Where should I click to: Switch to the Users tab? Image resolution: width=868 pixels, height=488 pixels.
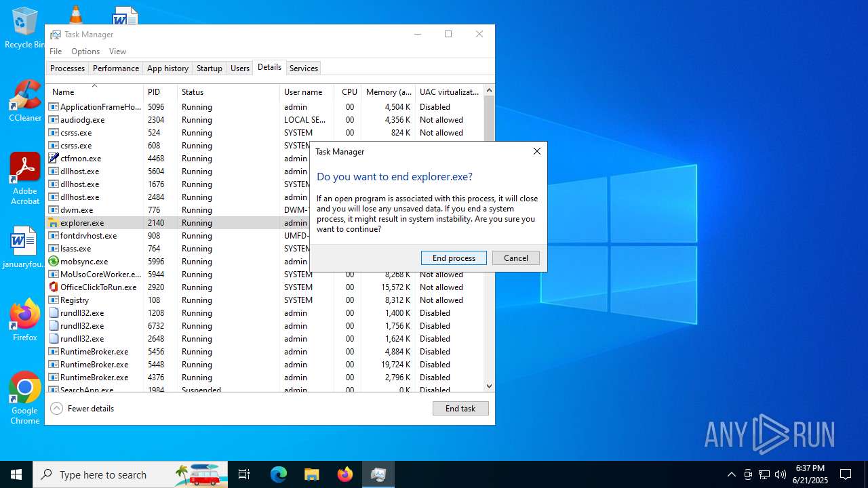point(240,68)
